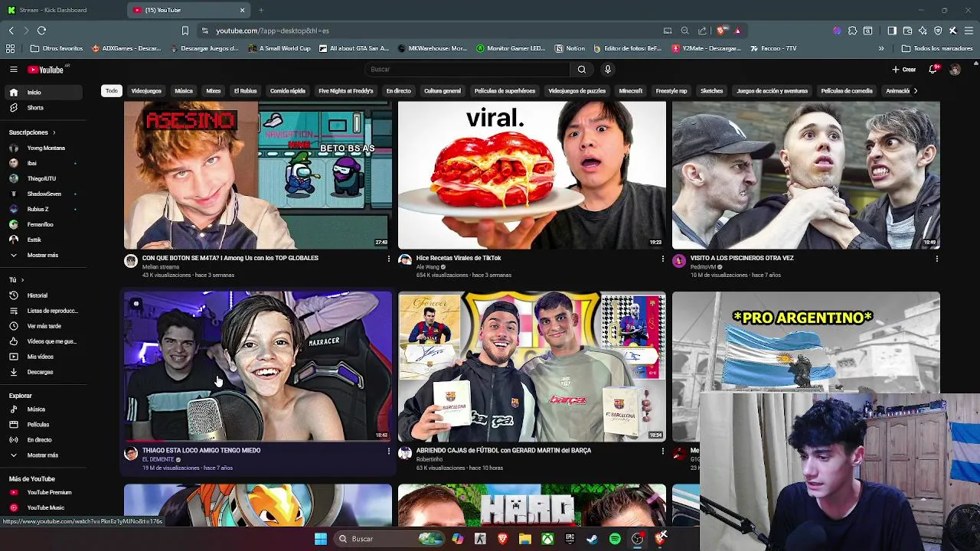Viewport: 980px width, 551px height.
Task: Open Steam from the taskbar
Action: click(592, 539)
